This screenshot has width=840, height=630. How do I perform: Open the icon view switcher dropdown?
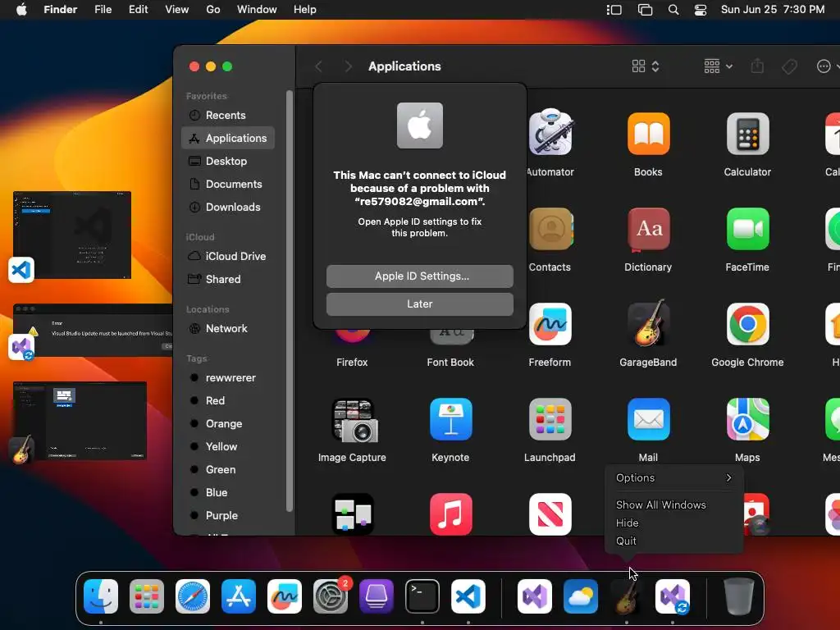point(645,66)
